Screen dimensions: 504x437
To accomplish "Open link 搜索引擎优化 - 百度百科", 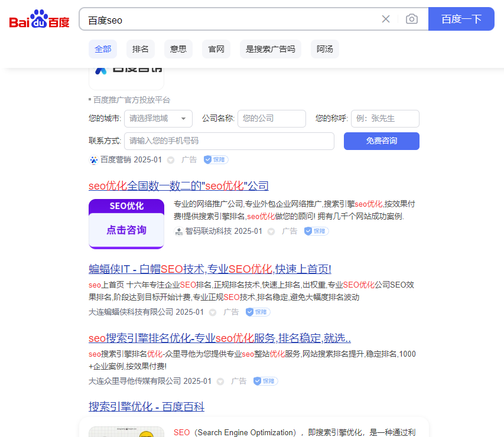I will coord(147,407).
